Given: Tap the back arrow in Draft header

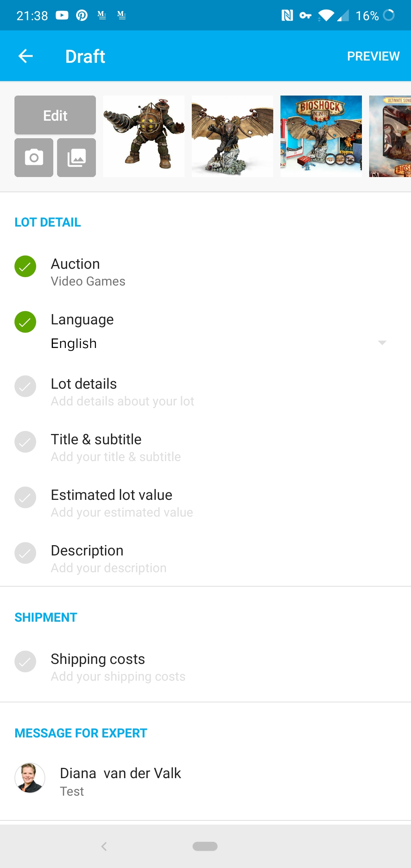Looking at the screenshot, I should coord(25,56).
